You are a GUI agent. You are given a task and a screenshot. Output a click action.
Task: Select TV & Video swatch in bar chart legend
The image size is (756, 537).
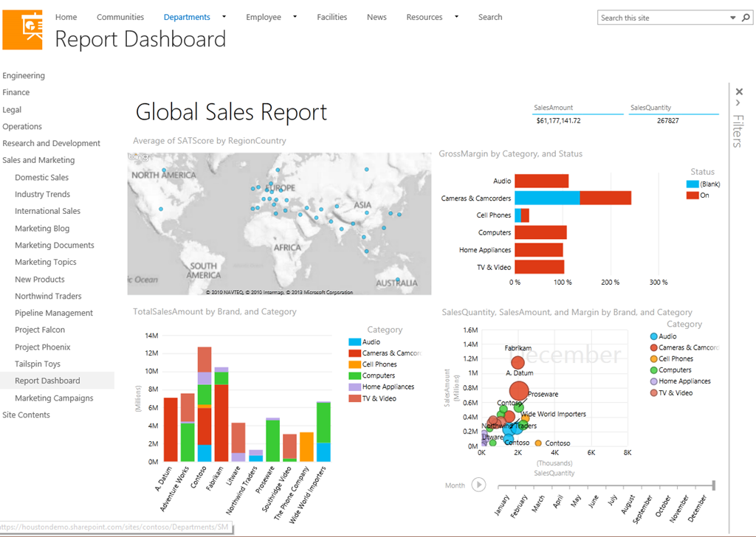(x=354, y=398)
